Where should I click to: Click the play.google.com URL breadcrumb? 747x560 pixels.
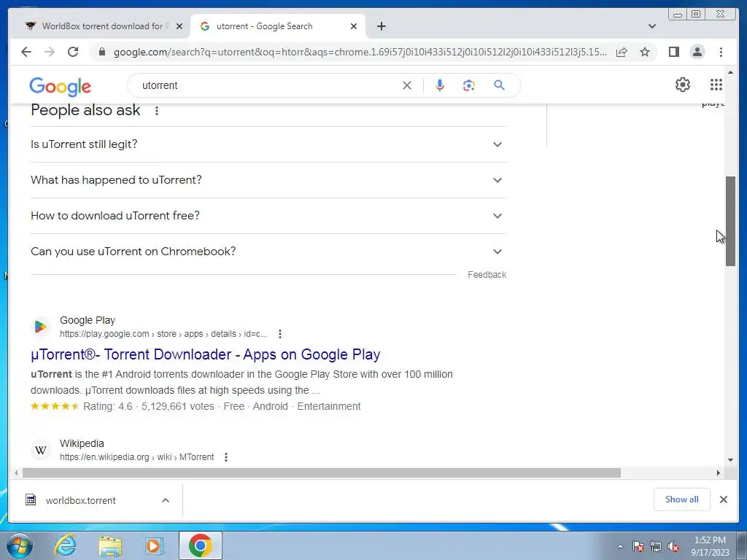(163, 334)
